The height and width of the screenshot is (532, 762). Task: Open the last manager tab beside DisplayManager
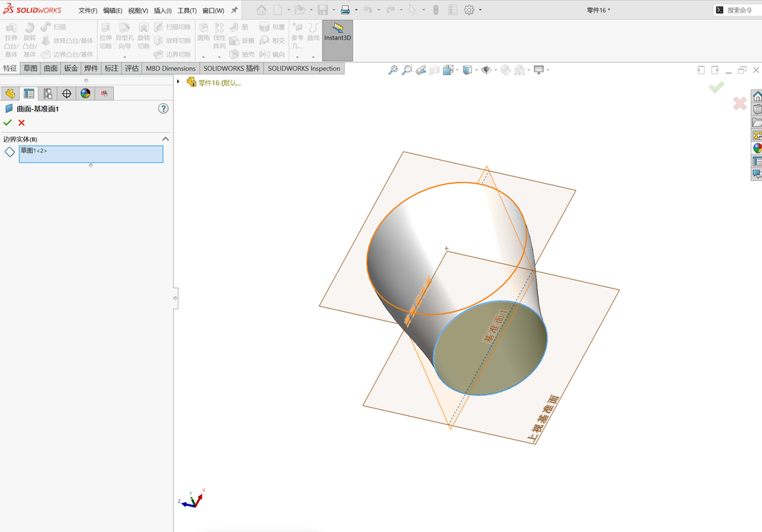(104, 93)
